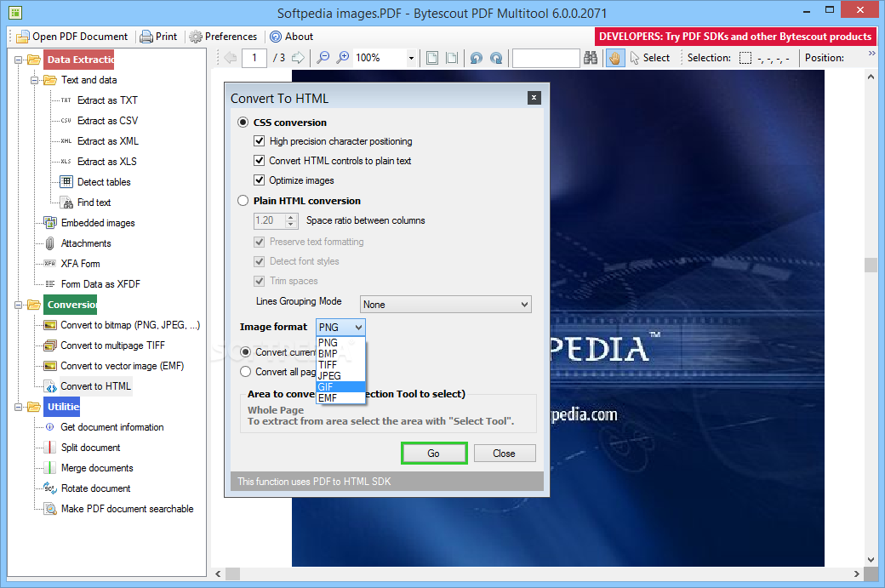Toggle Detect font styles checkbox

[259, 261]
